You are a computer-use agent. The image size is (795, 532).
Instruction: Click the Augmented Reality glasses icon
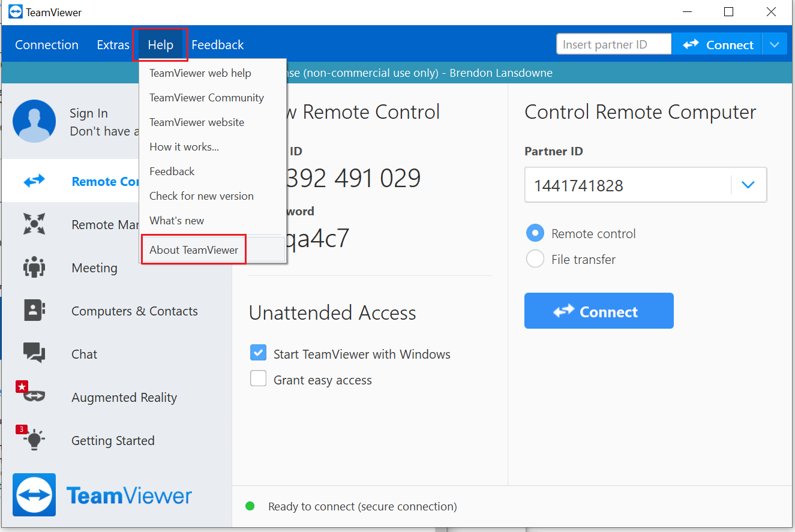(x=34, y=396)
